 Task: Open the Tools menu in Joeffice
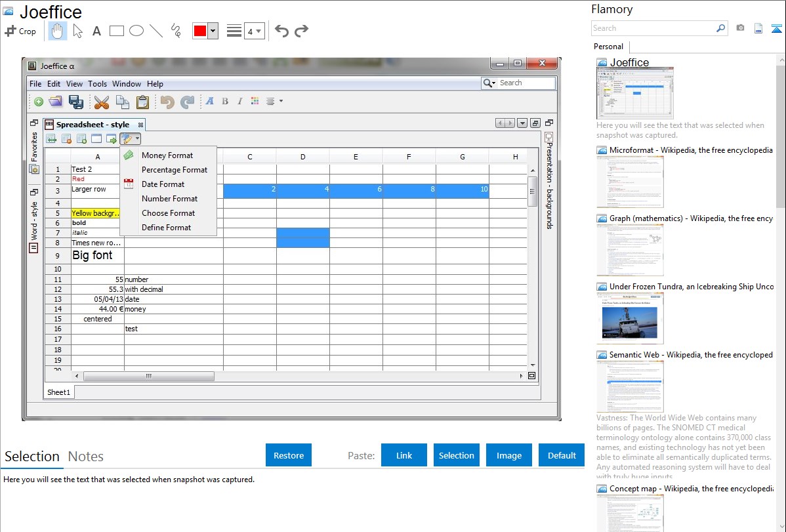point(97,84)
